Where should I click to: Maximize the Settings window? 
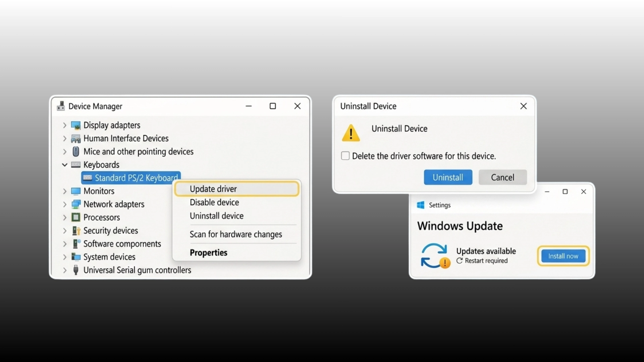click(x=565, y=191)
